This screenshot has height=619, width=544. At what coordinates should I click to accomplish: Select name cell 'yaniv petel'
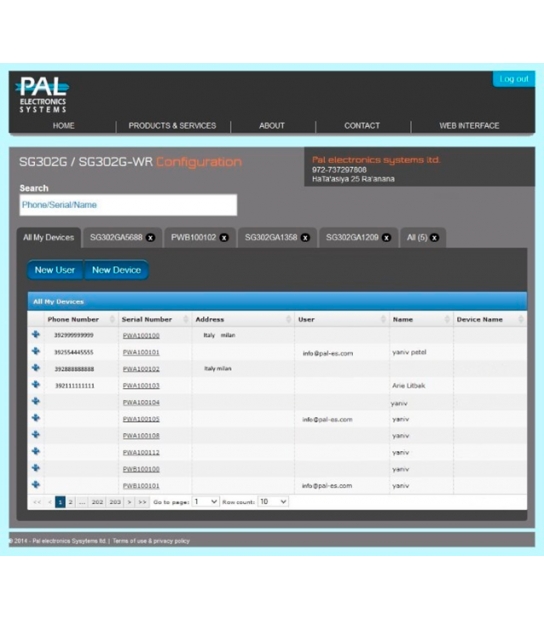click(409, 352)
